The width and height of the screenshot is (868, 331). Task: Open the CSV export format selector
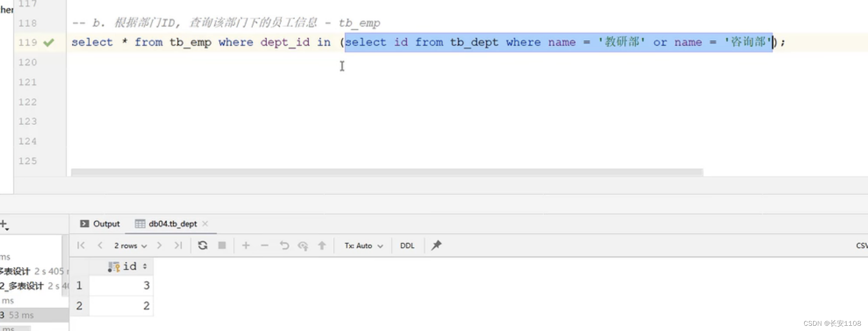(x=861, y=246)
